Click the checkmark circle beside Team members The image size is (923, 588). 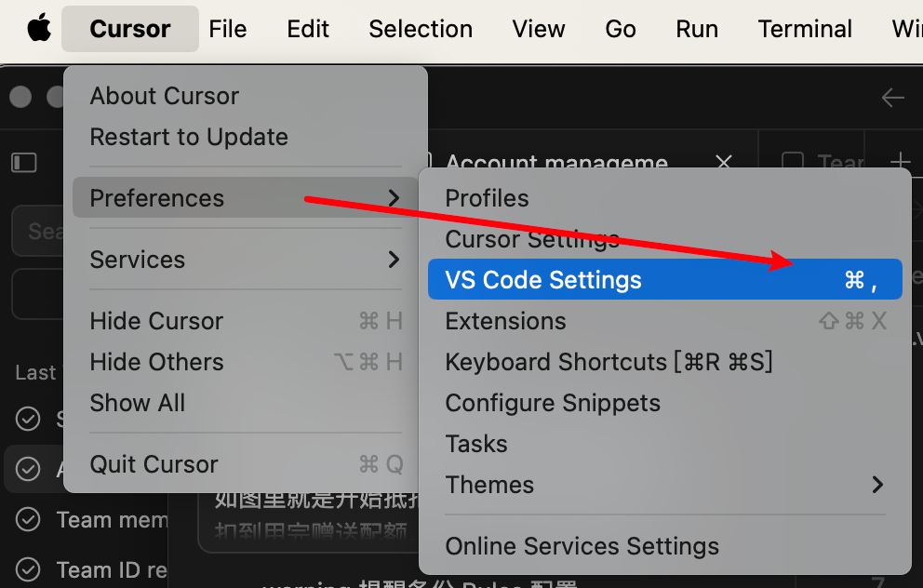27,519
